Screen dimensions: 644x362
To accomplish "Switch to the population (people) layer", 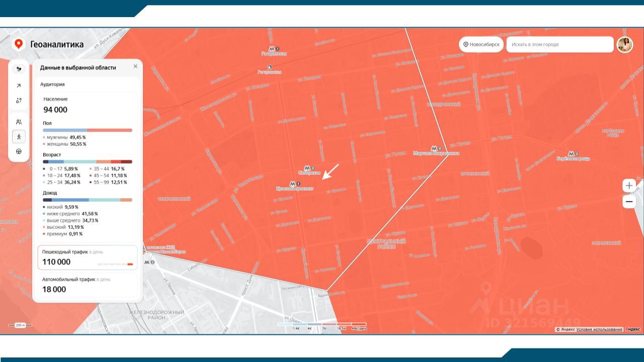I will pyautogui.click(x=19, y=122).
